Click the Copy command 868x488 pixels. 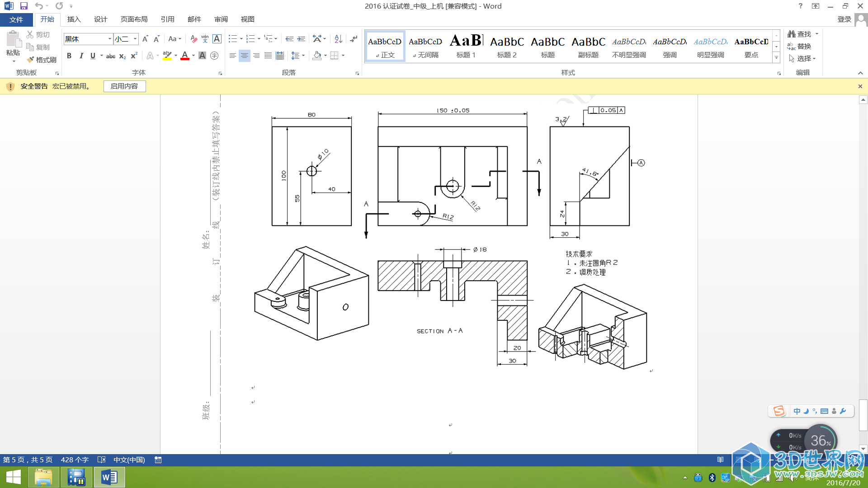[x=38, y=47]
